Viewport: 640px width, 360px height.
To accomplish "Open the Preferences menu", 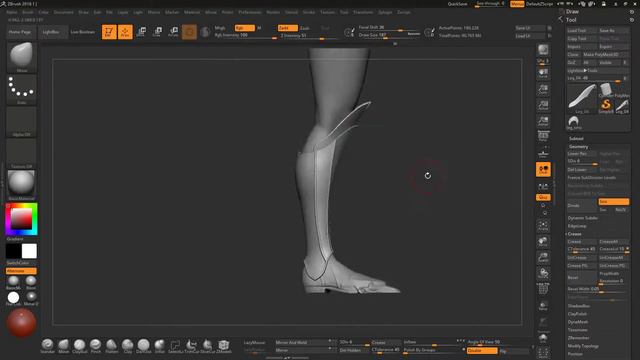I will coord(250,12).
